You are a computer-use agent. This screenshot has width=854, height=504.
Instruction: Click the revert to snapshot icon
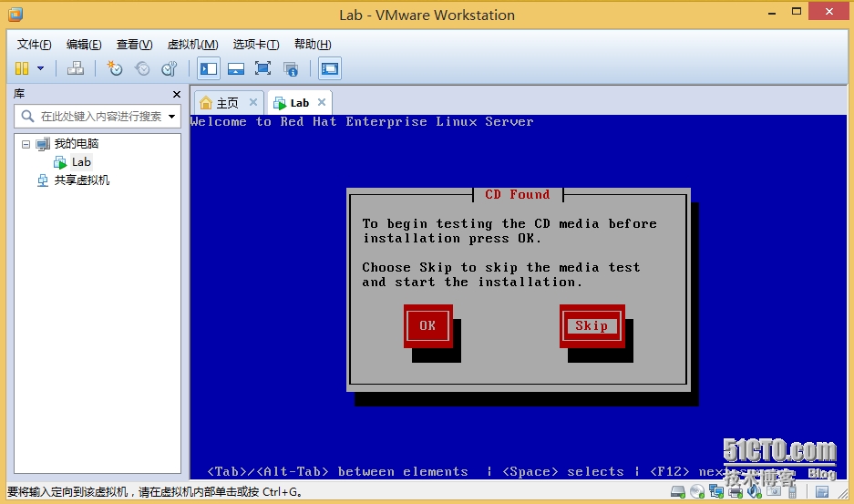[x=142, y=68]
